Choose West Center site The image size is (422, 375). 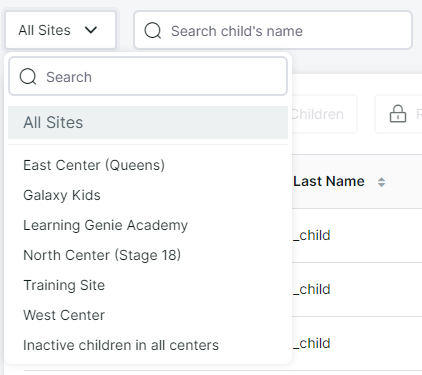[x=64, y=315]
